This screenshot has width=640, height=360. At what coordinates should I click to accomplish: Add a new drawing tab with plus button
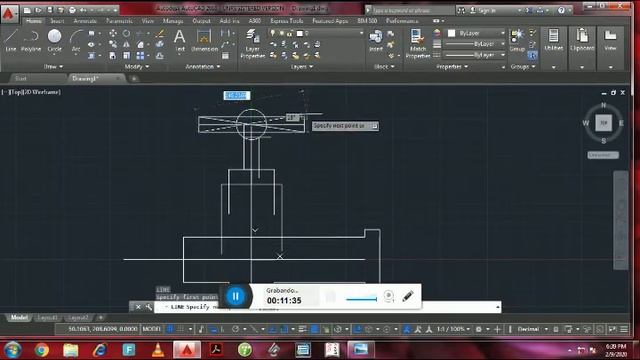133,78
